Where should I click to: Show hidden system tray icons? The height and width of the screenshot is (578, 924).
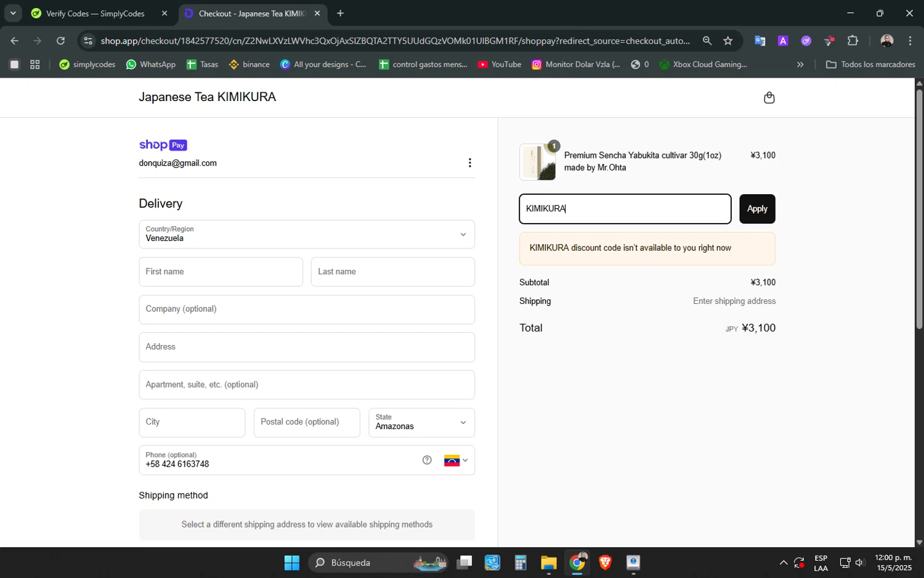point(783,563)
